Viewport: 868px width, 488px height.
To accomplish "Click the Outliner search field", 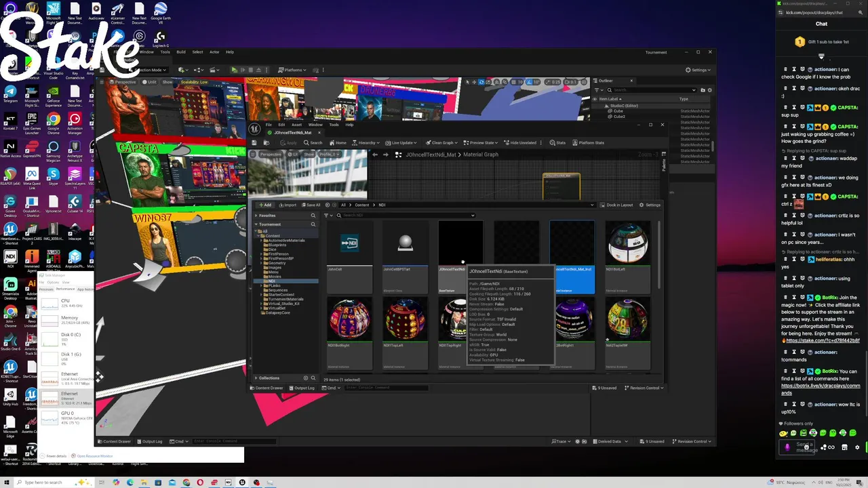I will coord(651,89).
